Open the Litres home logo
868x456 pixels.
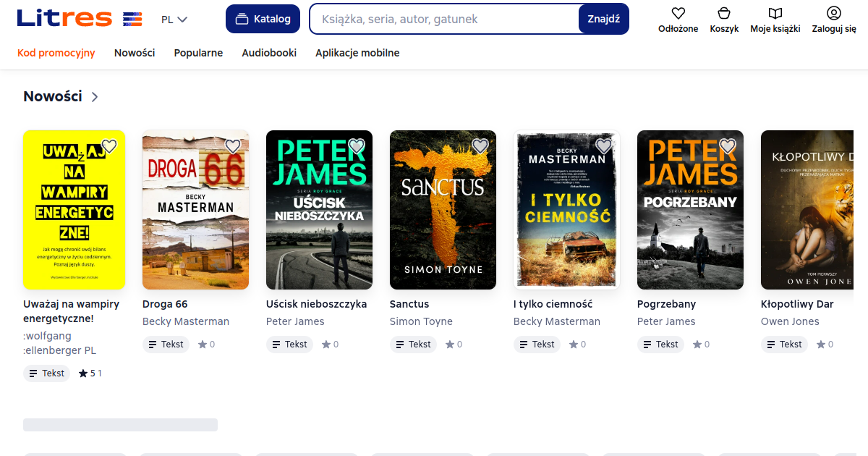point(80,19)
